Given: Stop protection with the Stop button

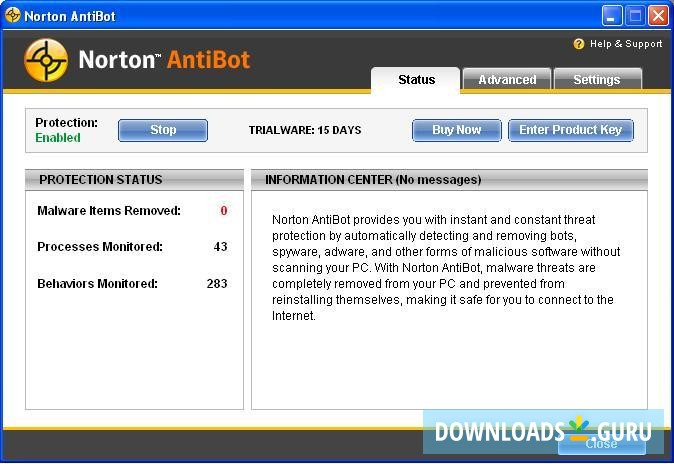Looking at the screenshot, I should click(x=163, y=130).
